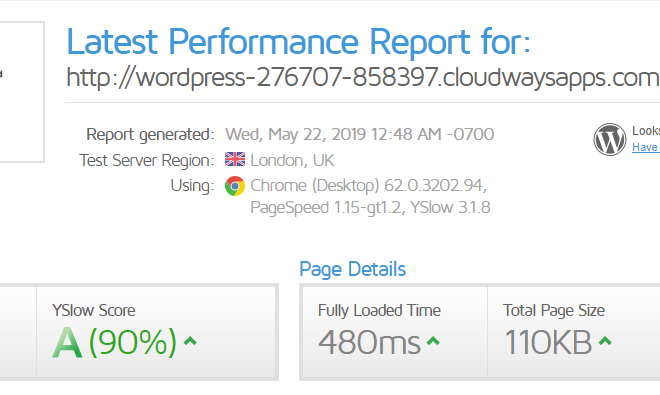Click the London, UK server region text
The image size is (660, 395).
point(292,160)
